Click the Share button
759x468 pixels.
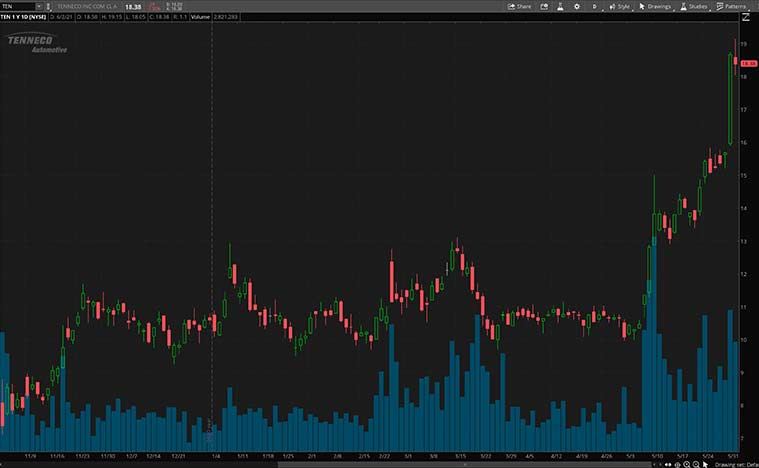click(x=519, y=6)
